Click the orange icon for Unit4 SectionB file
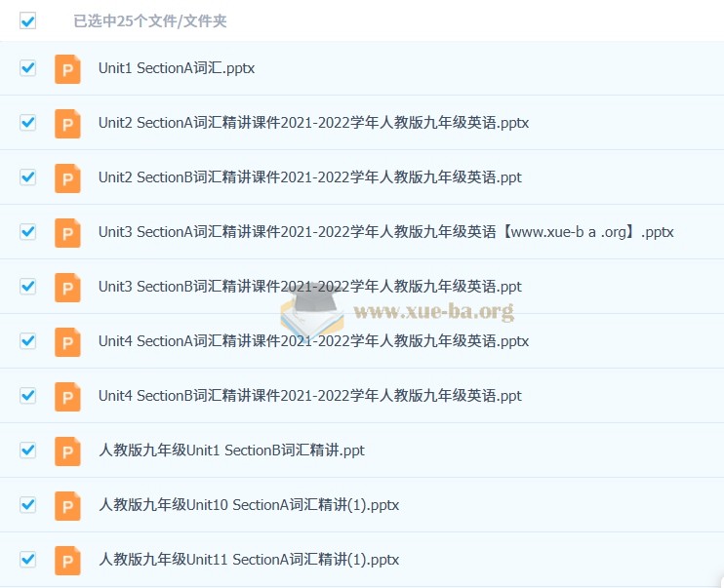Screen dimensions: 724x588 click(67, 397)
